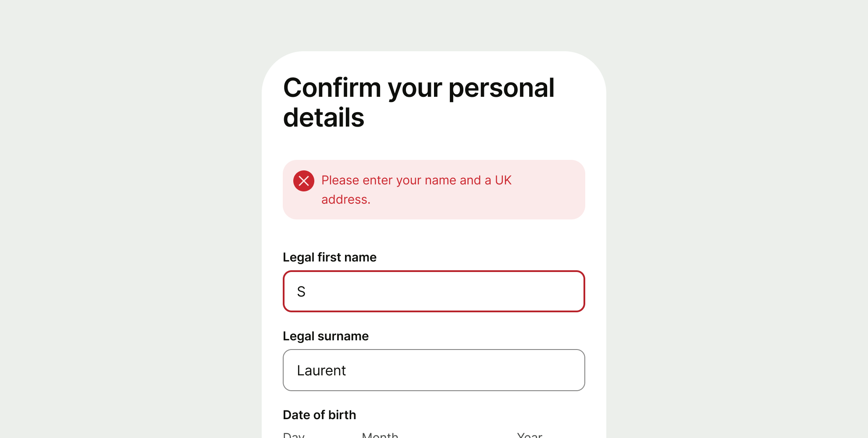Click the 'Laurent' text in surname field
Screen dimensions: 868x438
point(321,371)
